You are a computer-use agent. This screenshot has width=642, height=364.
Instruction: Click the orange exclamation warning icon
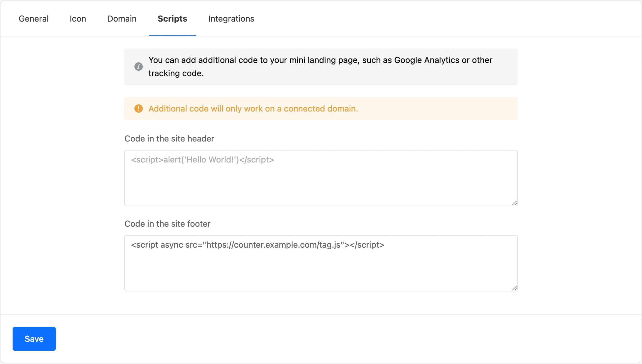pos(138,109)
